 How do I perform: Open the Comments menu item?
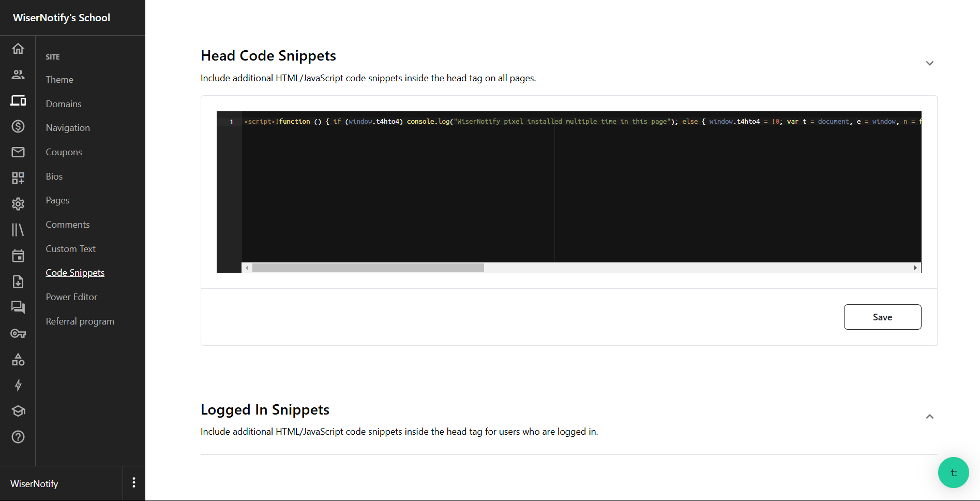pyautogui.click(x=68, y=225)
